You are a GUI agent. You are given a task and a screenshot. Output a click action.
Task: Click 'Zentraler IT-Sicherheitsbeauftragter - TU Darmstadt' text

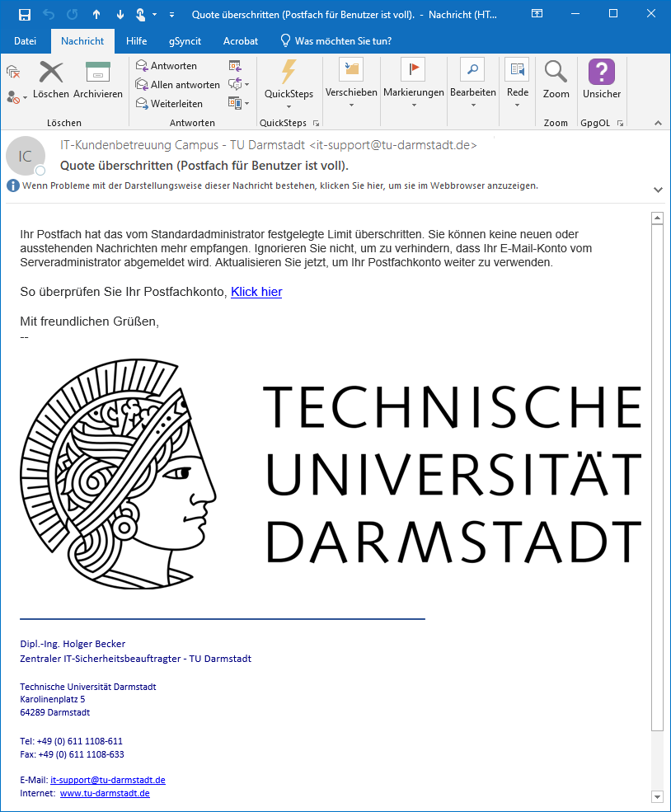(136, 659)
